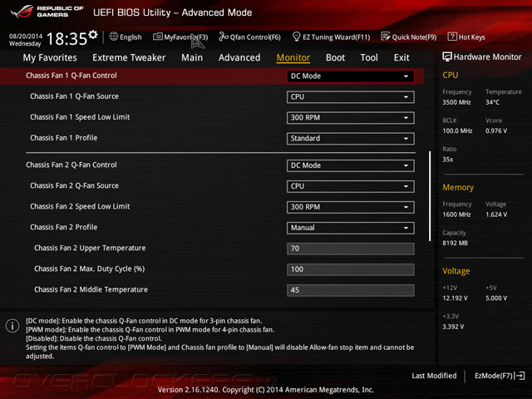The height and width of the screenshot is (399, 532).
Task: Click the 18:35 clock display
Action: [66, 39]
